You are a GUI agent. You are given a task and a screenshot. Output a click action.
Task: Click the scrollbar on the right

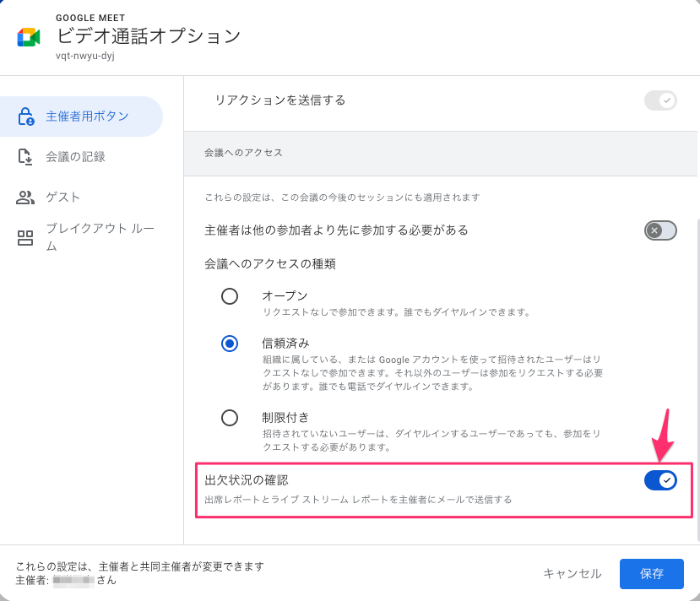click(x=696, y=338)
